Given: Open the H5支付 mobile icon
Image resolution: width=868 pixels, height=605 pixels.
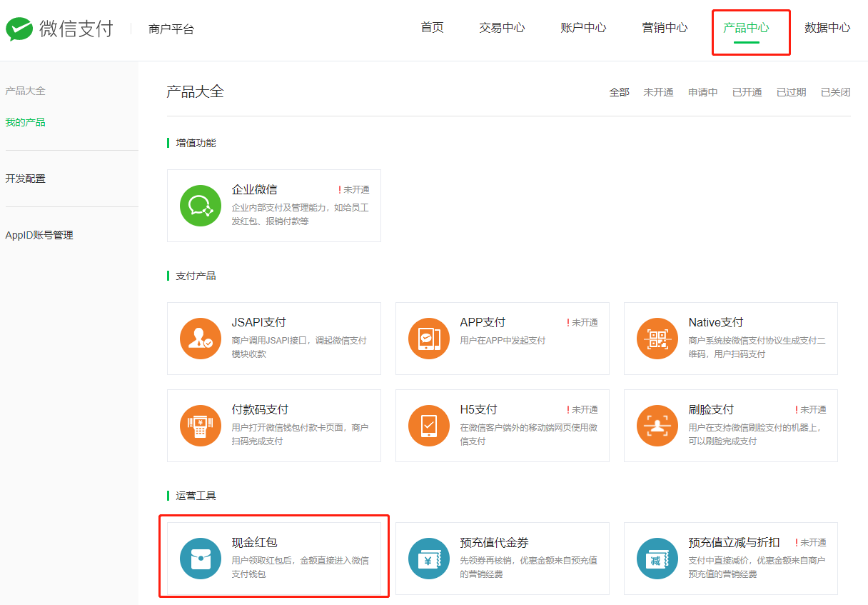Looking at the screenshot, I should point(429,426).
